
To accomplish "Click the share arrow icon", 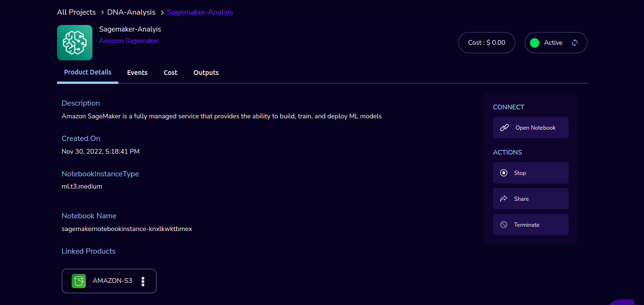I will 504,199.
